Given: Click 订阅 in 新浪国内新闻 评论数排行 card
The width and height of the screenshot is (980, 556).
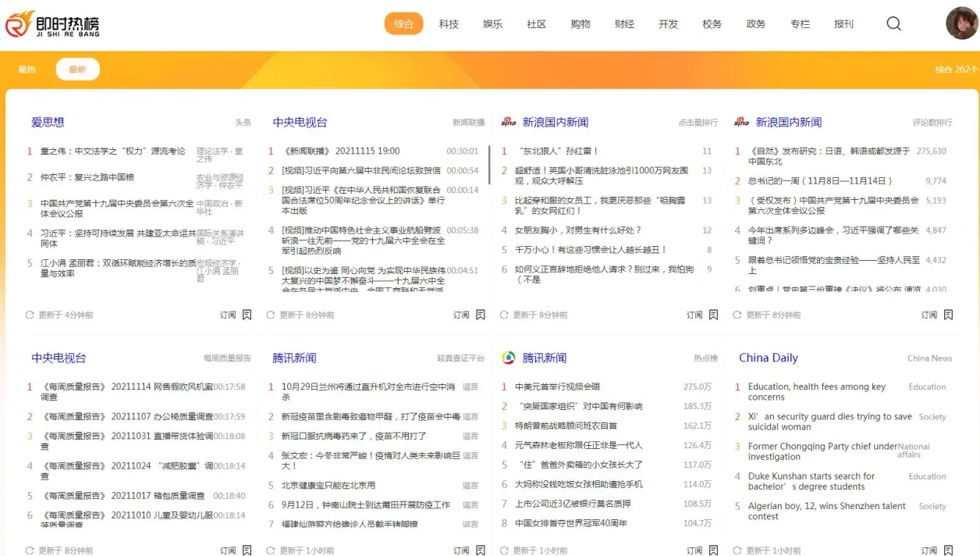Looking at the screenshot, I should point(929,315).
